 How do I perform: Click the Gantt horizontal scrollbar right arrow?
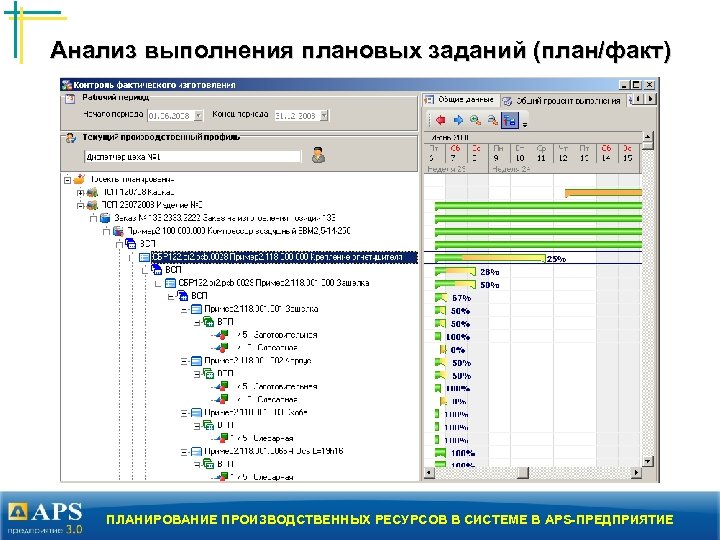[x=636, y=472]
